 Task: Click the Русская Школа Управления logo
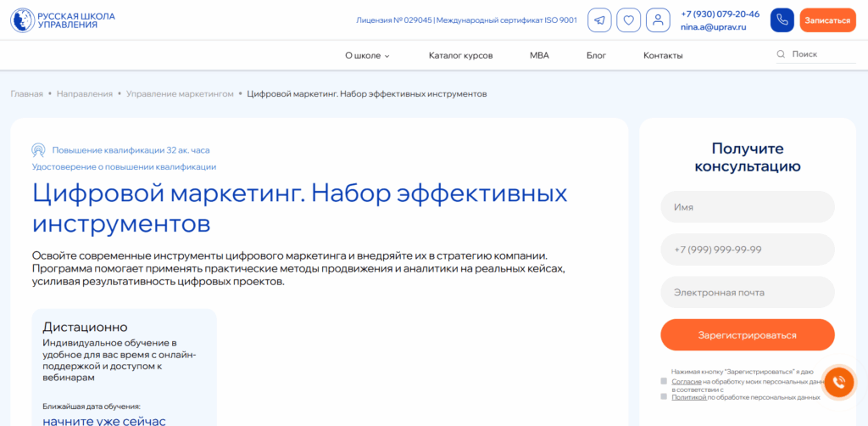(x=63, y=20)
